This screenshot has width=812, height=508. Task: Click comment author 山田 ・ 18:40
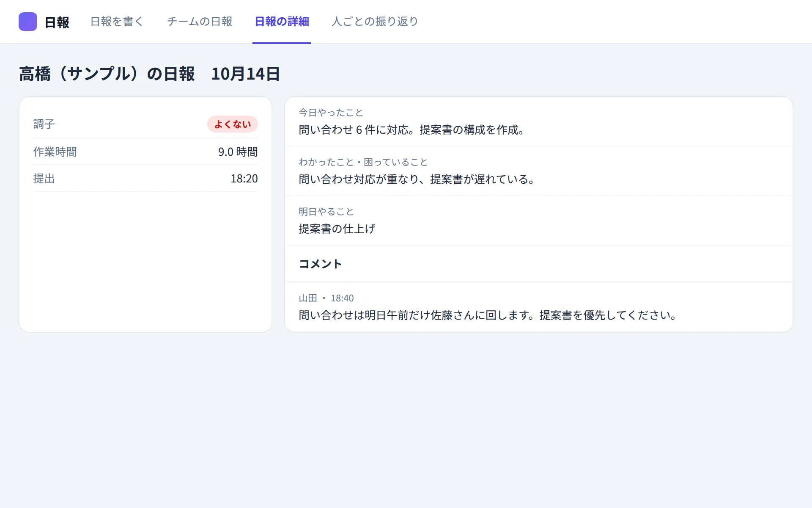point(326,298)
